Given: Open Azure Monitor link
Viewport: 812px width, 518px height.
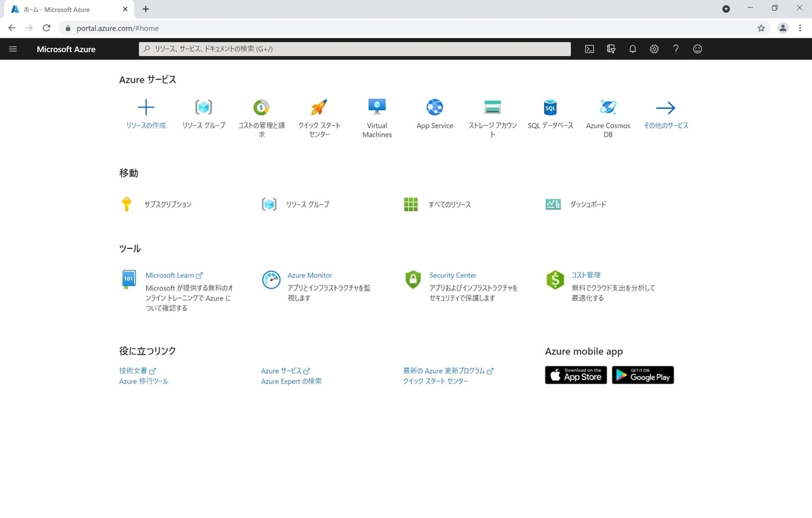Looking at the screenshot, I should [x=310, y=275].
